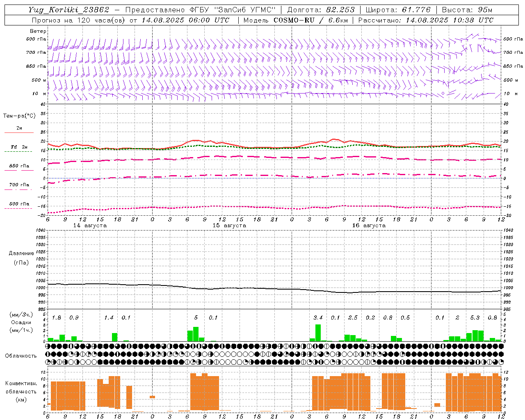The height and width of the screenshot is (420, 525).
Task: Click the station name Yug_Korliki_23862
Action: coord(69,10)
